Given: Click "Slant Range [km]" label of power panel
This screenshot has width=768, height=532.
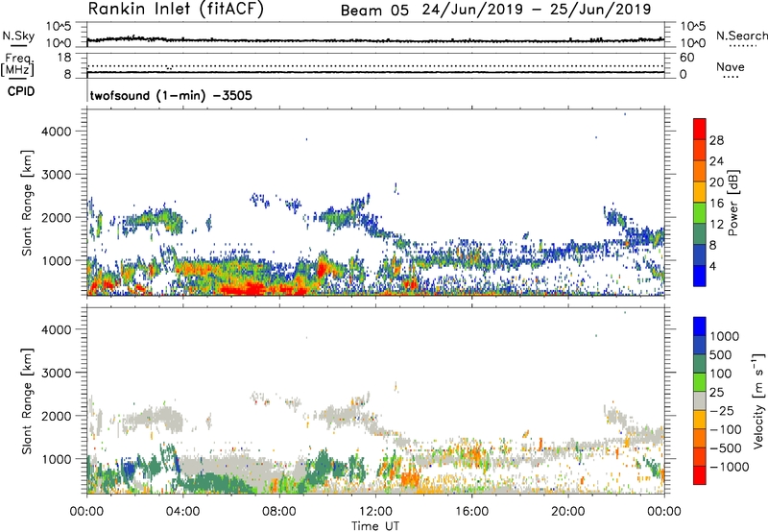Looking at the screenshot, I should 27,203.
